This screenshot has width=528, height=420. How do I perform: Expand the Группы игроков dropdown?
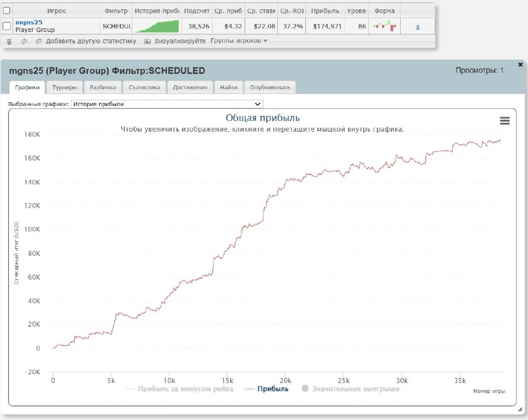(x=239, y=41)
